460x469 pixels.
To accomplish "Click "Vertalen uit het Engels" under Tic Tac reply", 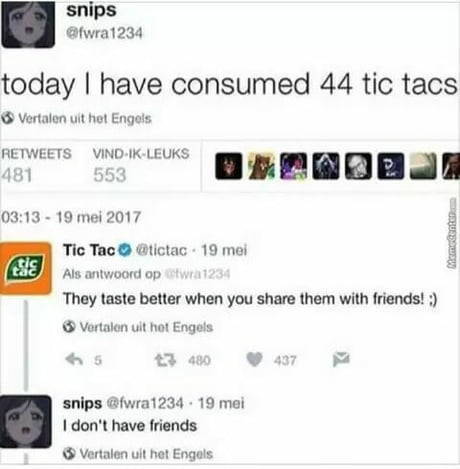I will 146,327.
